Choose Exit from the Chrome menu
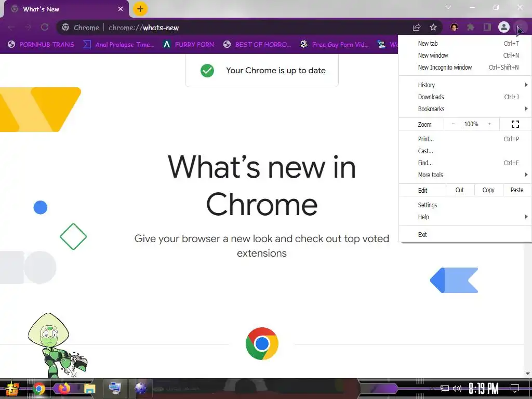532x399 pixels. tap(465, 234)
